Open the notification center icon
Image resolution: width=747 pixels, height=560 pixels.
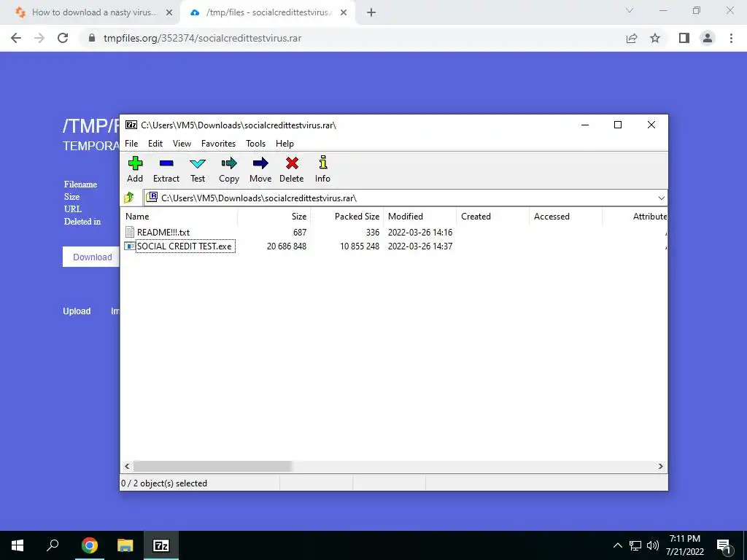click(724, 545)
